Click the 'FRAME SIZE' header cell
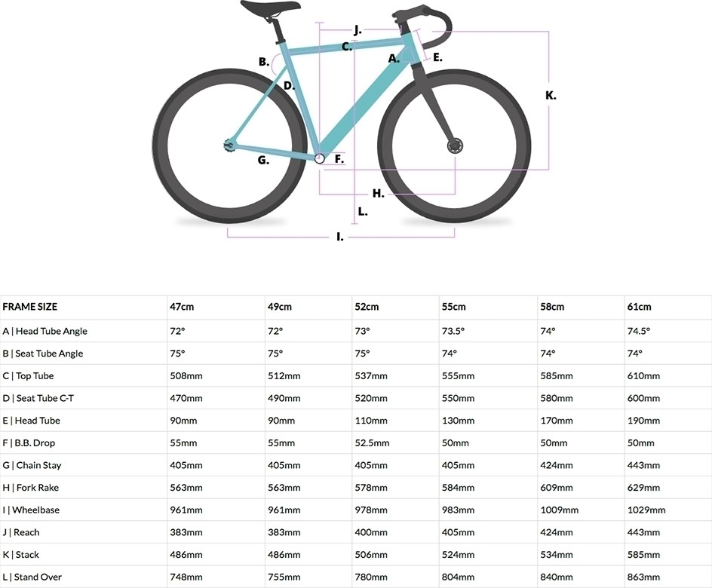 pos(30,307)
